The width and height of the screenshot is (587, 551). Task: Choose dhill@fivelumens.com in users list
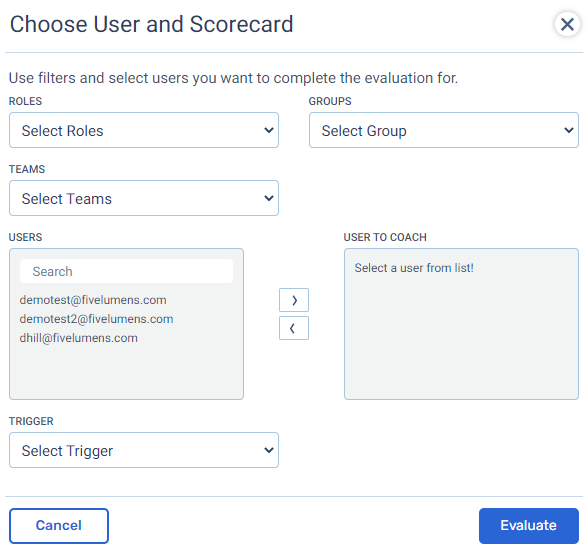click(79, 338)
